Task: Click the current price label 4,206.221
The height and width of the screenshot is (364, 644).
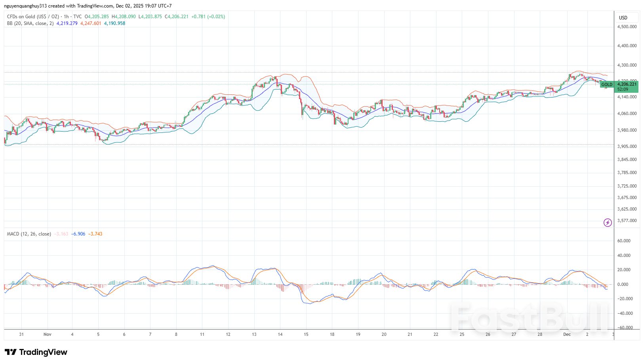Action: tap(627, 84)
